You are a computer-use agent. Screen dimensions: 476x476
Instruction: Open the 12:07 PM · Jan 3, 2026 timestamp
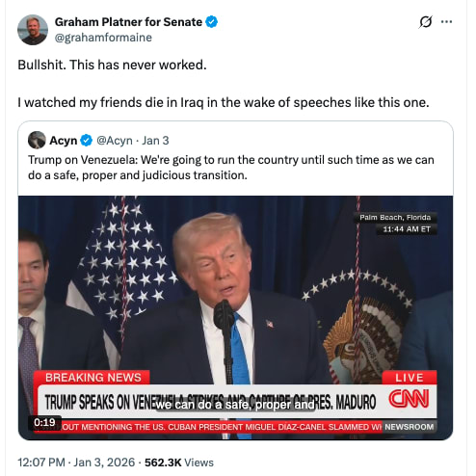coord(76,463)
